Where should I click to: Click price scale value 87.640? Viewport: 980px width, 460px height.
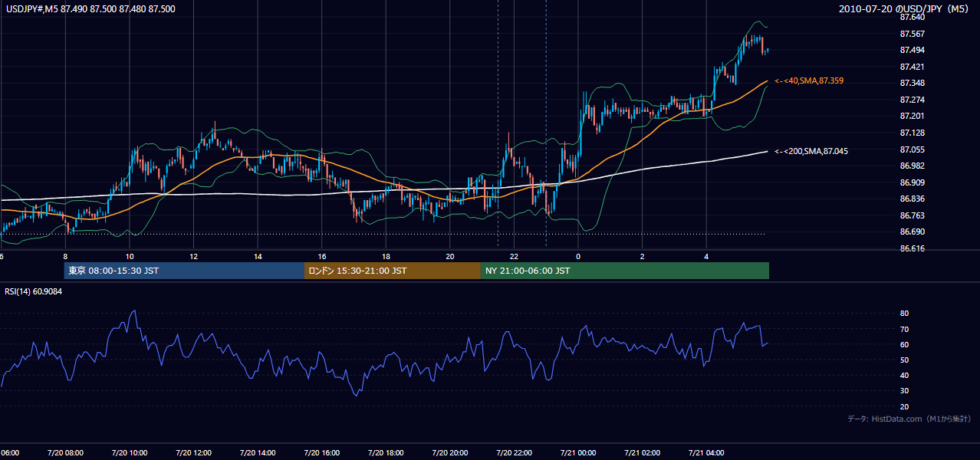911,17
